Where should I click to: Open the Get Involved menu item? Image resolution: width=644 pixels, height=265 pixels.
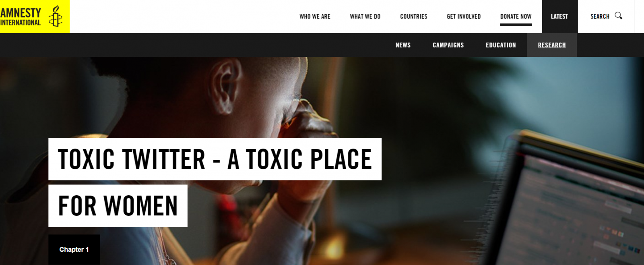click(464, 17)
